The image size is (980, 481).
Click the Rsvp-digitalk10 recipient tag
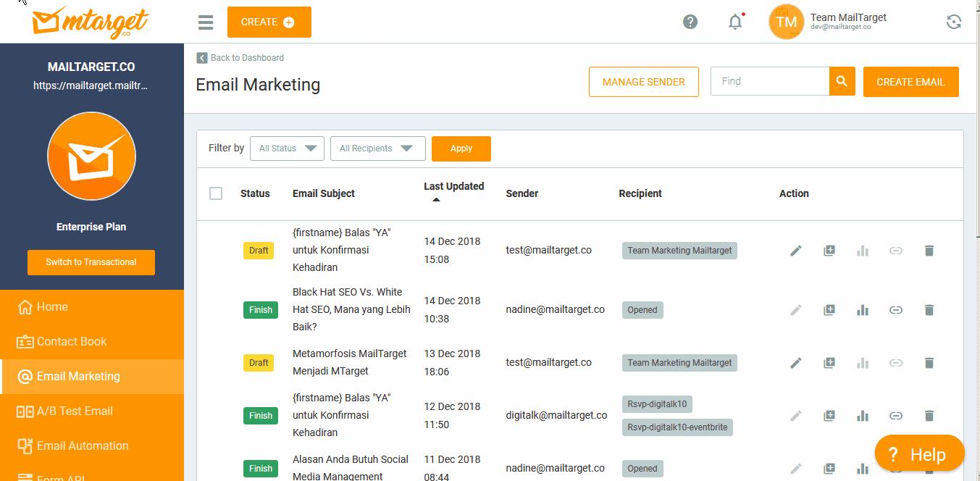pyautogui.click(x=657, y=403)
